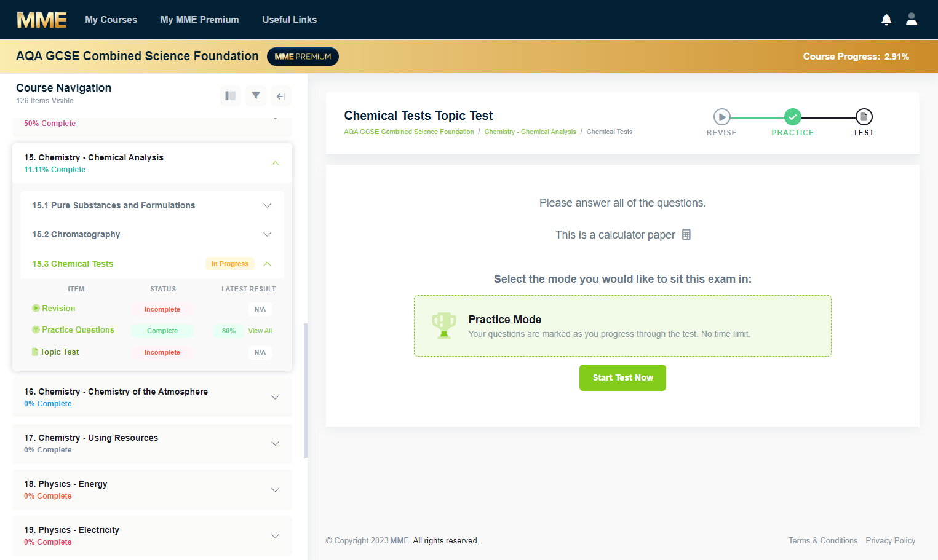Image resolution: width=938 pixels, height=560 pixels.
Task: Open Practice Questions item link
Action: pos(78,329)
